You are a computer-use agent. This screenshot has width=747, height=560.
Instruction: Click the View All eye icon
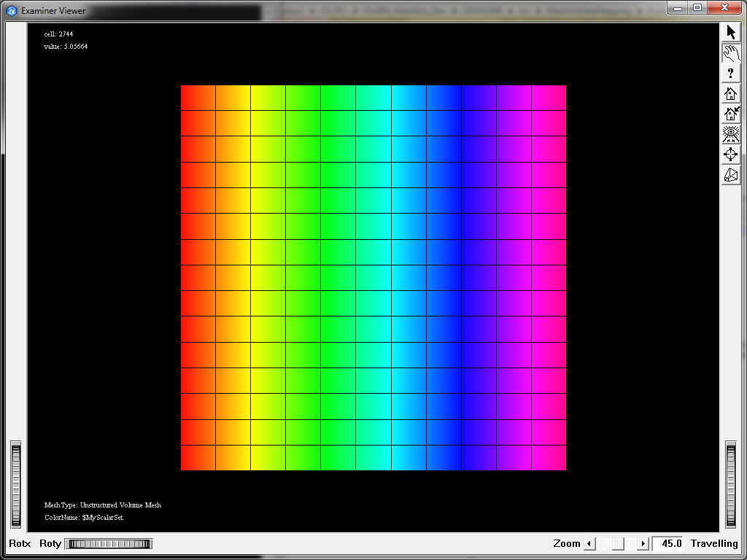731,134
